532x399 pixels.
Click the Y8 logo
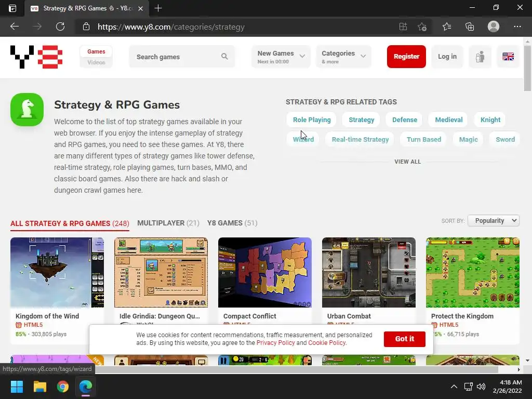(x=36, y=57)
